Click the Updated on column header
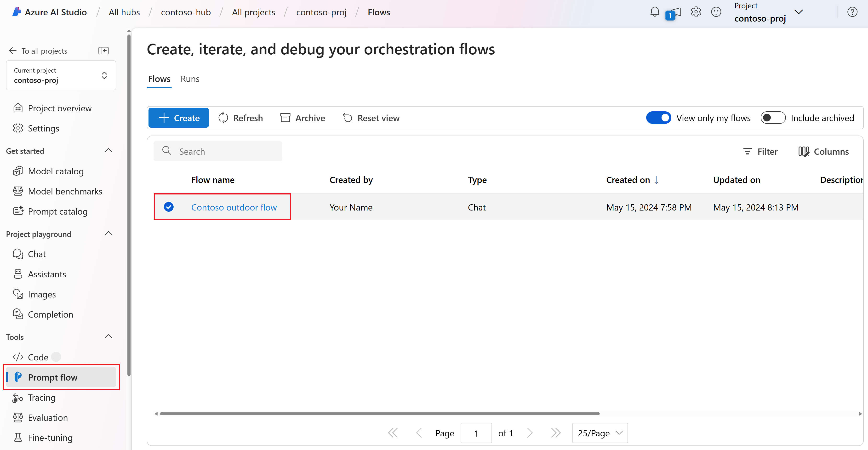 pos(737,180)
